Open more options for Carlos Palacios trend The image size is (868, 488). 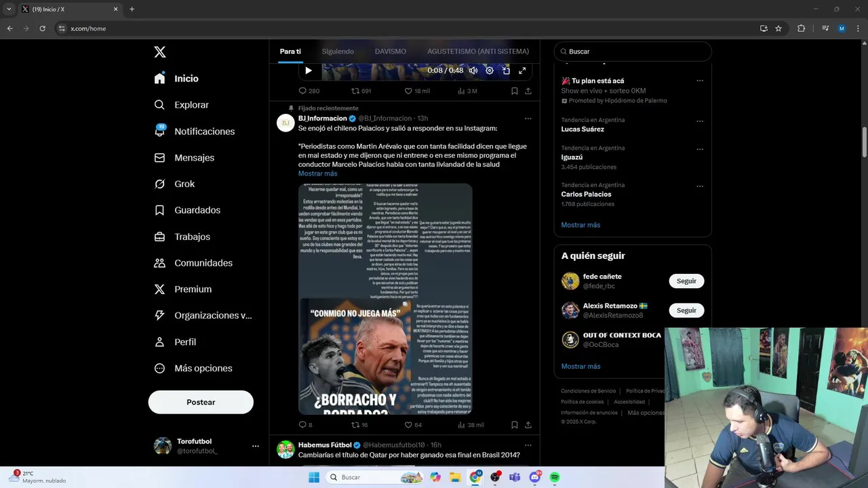[700, 186]
